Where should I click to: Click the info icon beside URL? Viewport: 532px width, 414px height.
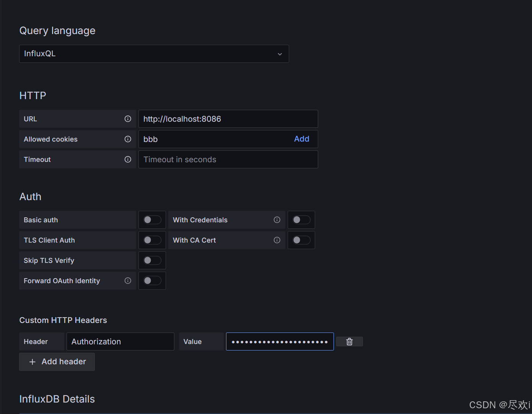tap(128, 119)
